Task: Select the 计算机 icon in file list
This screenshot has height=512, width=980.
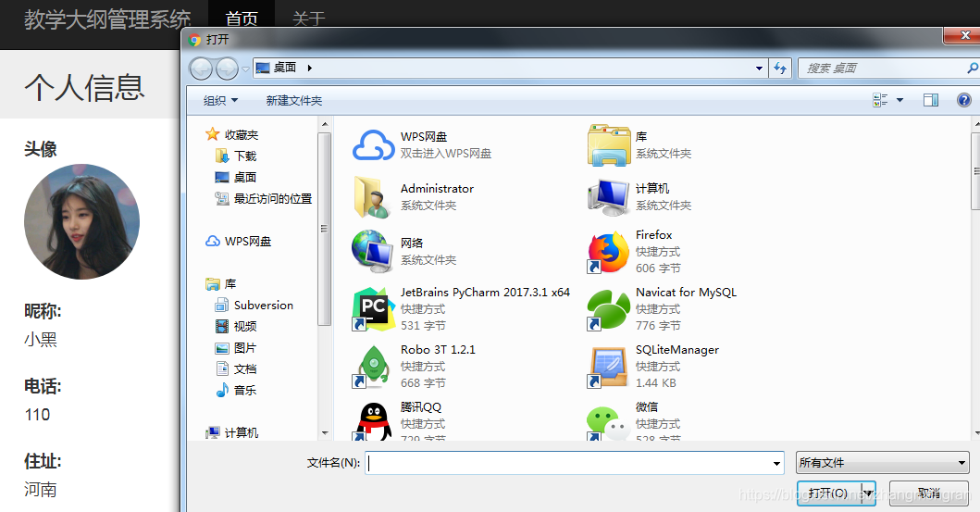Action: (609, 197)
